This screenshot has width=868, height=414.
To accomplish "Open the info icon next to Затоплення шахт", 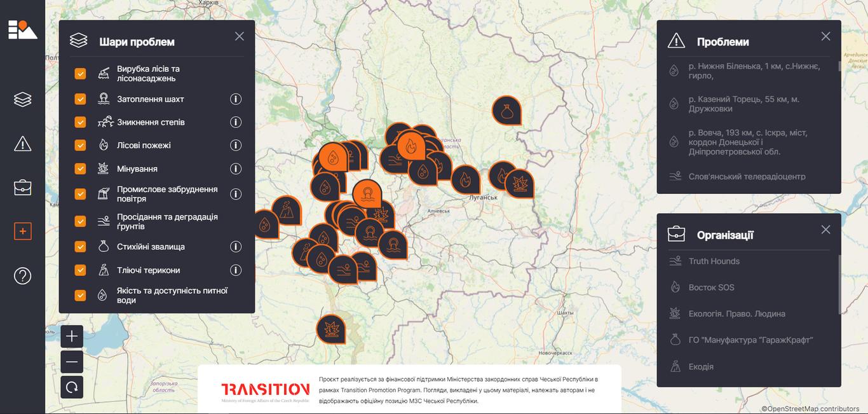I will (x=236, y=99).
